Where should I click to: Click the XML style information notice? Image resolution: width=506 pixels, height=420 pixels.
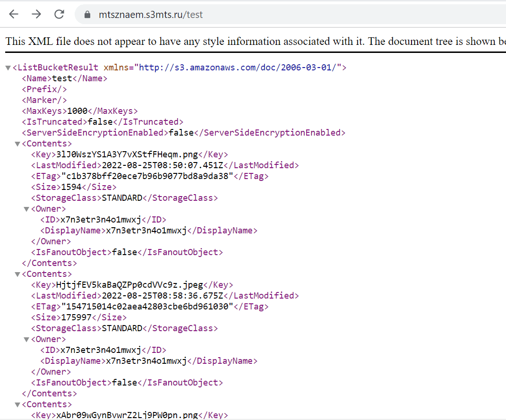[x=256, y=41]
